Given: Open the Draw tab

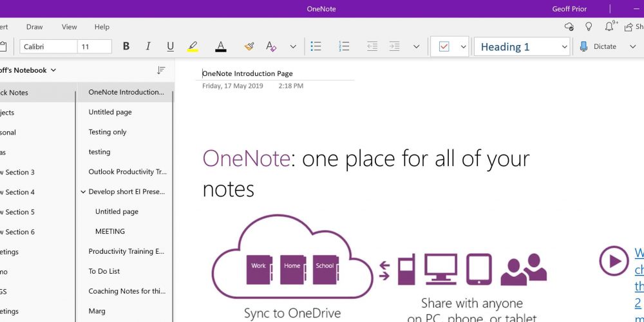Looking at the screenshot, I should (35, 26).
